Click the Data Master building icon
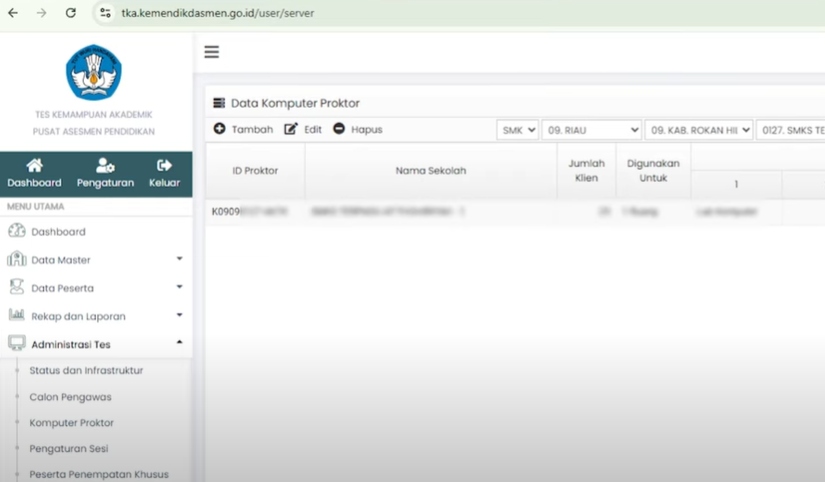The width and height of the screenshot is (825, 482). pos(17,258)
